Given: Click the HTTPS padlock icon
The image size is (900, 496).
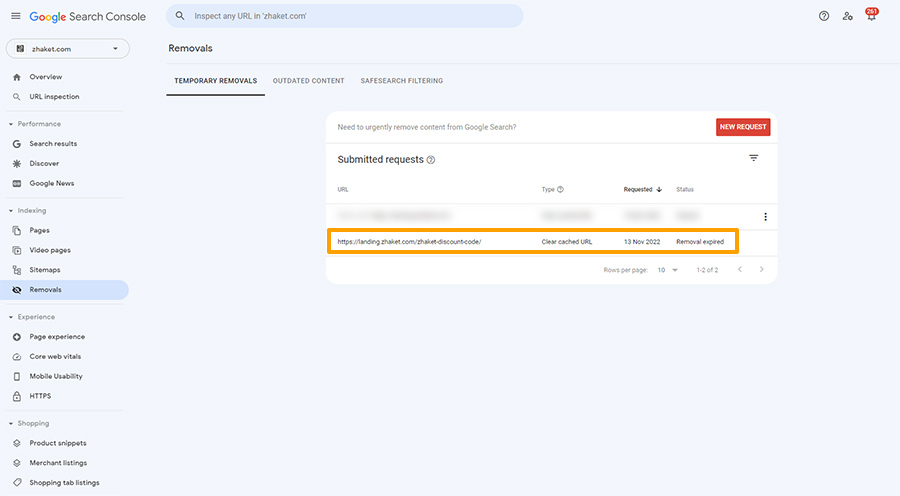Looking at the screenshot, I should pyautogui.click(x=17, y=396).
